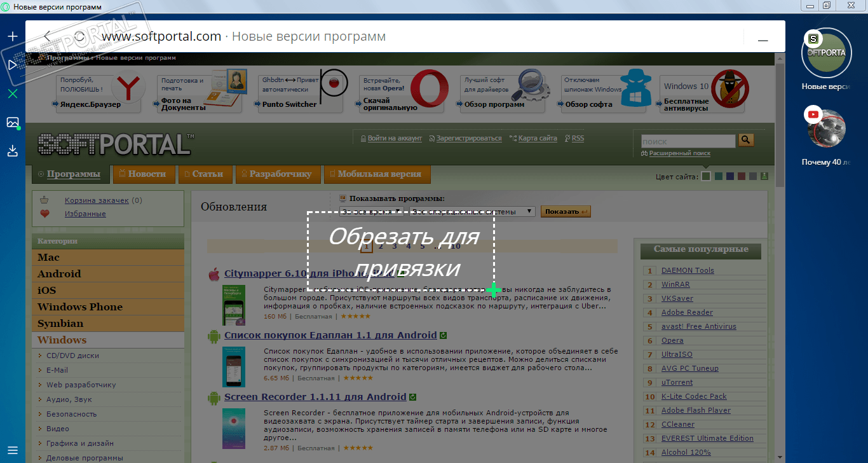This screenshot has width=868, height=463.
Task: Open CCleaner in the popular list
Action: 678,424
